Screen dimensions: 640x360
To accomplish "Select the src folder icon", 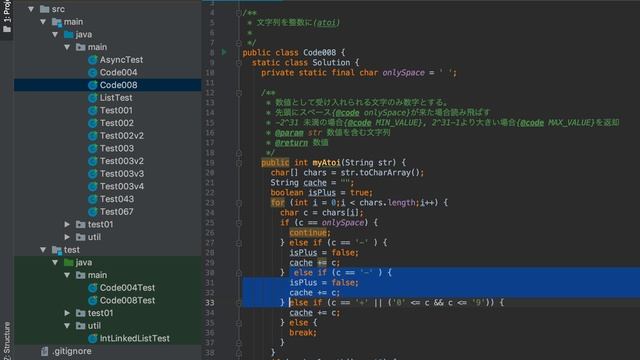I will tap(44, 9).
